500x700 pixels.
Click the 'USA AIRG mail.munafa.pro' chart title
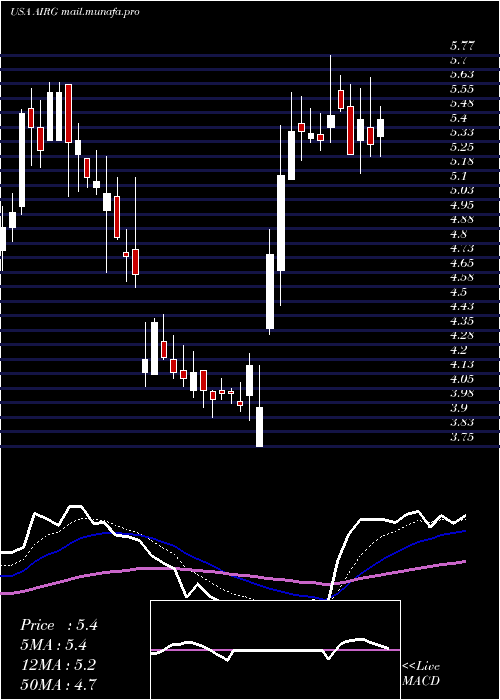75,12
